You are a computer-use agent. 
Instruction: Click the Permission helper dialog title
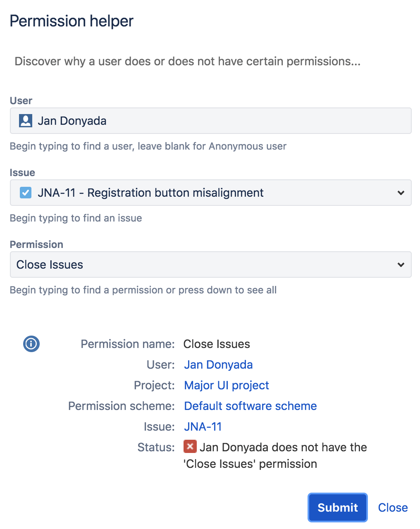tap(72, 21)
